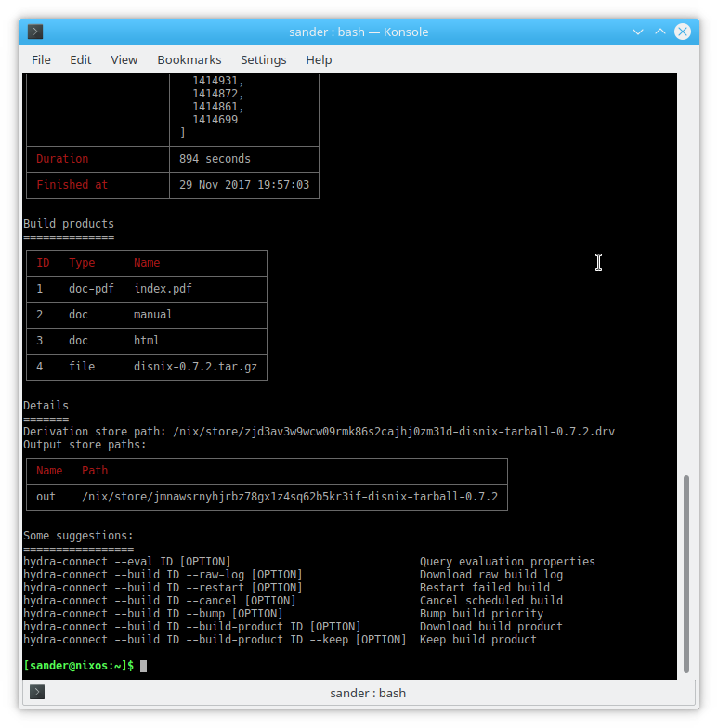718x728 pixels.
Task: Click 'Cancel scheduled build' description
Action: 491,601
